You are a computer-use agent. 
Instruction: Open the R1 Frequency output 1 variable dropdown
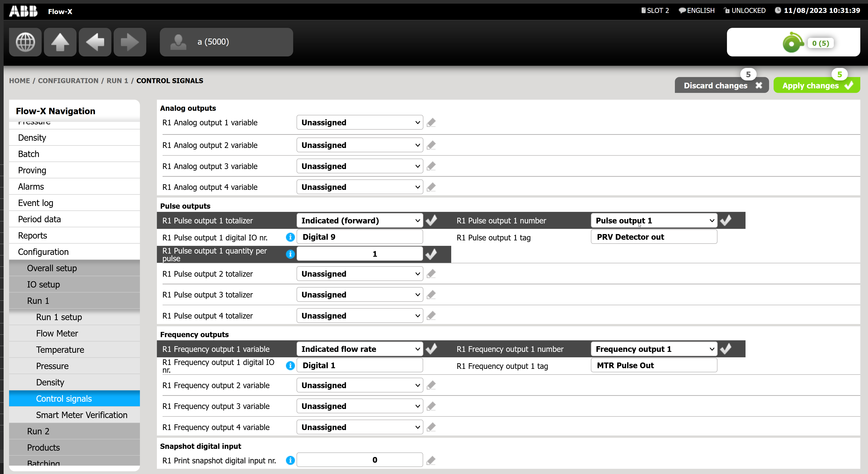(359, 349)
